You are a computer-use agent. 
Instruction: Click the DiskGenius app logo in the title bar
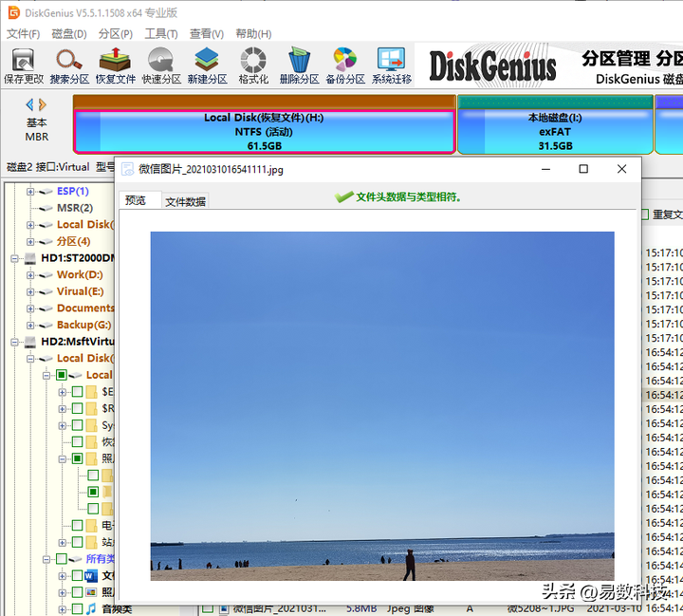pyautogui.click(x=14, y=12)
